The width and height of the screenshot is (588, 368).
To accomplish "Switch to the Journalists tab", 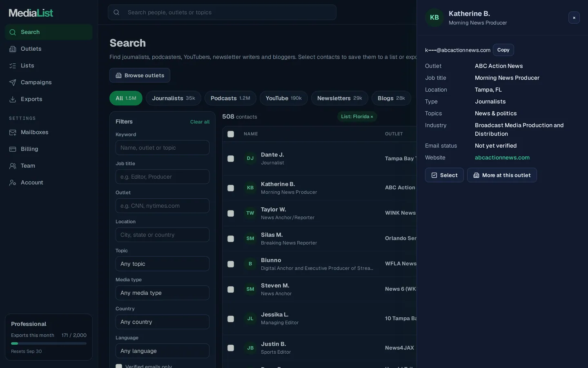I will coord(174,98).
